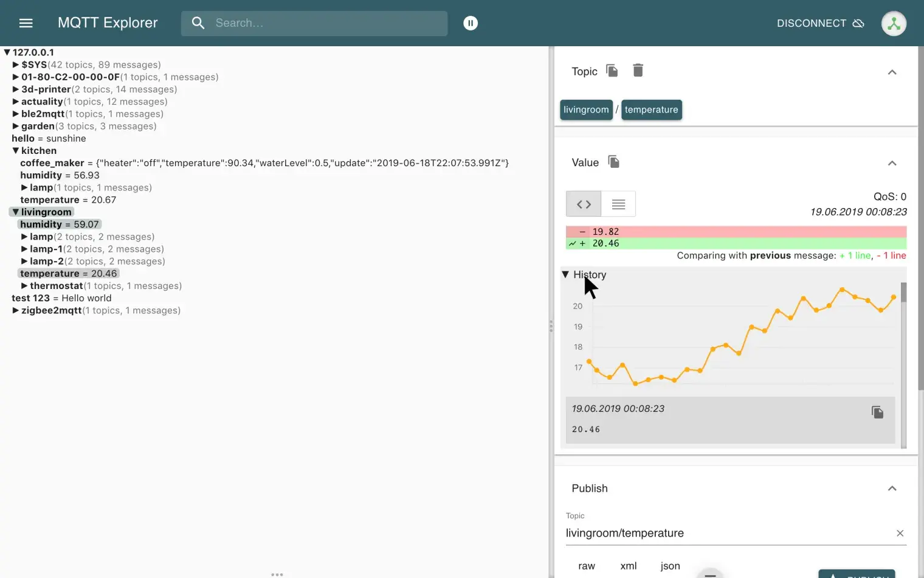Clear the publish topic field
The width and height of the screenshot is (924, 578).
coord(900,533)
